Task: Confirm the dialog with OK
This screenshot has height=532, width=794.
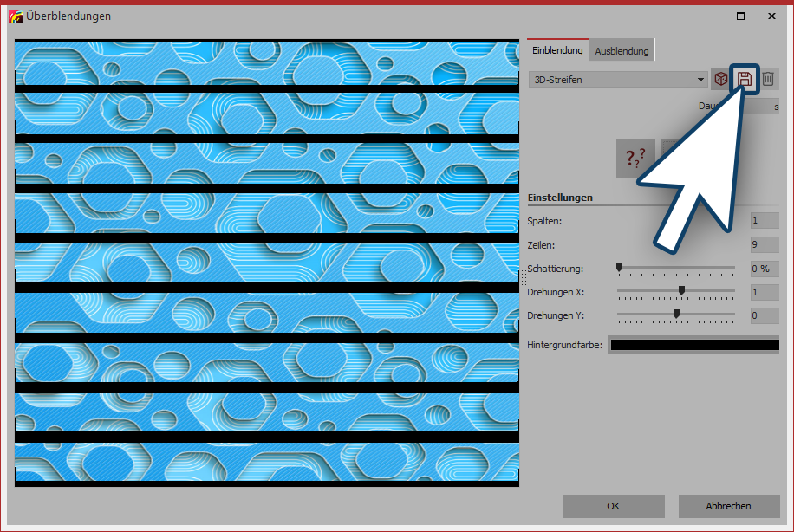Action: tap(613, 506)
